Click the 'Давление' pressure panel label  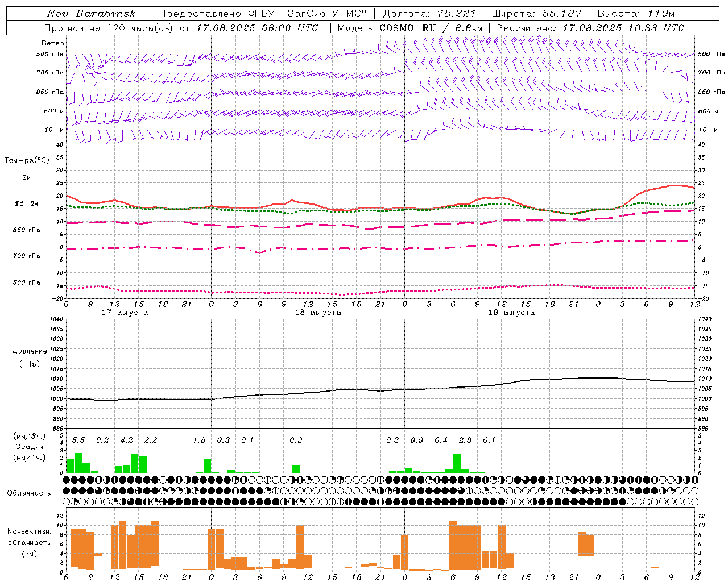pos(30,351)
